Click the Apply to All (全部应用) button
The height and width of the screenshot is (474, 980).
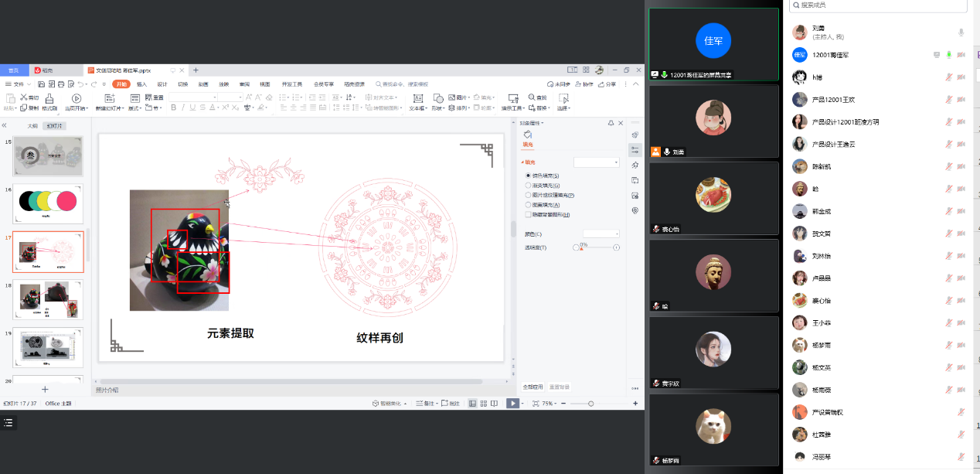(533, 387)
